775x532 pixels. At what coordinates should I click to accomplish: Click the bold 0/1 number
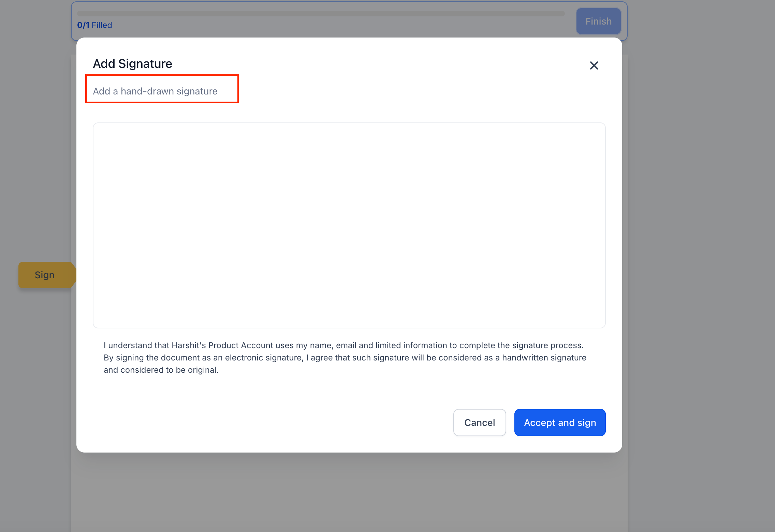click(x=83, y=25)
